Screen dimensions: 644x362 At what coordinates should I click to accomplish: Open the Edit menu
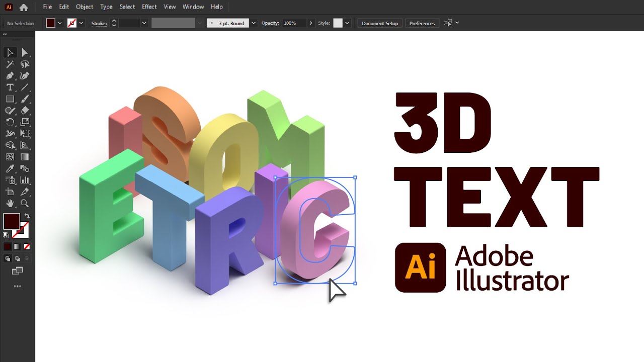click(64, 7)
